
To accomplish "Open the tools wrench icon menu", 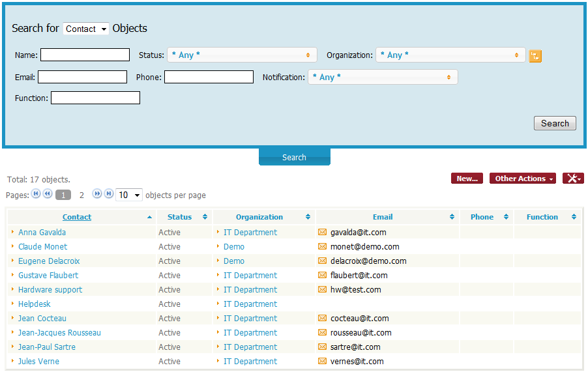I will click(573, 179).
